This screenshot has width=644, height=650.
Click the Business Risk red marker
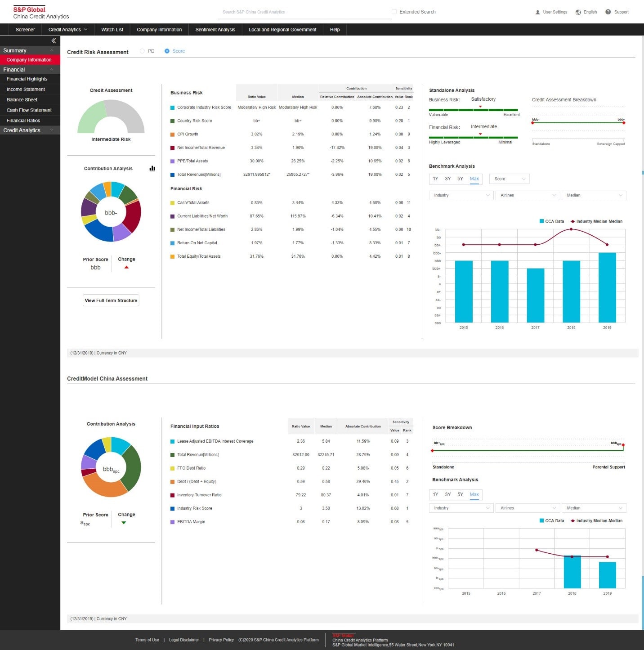tap(480, 107)
